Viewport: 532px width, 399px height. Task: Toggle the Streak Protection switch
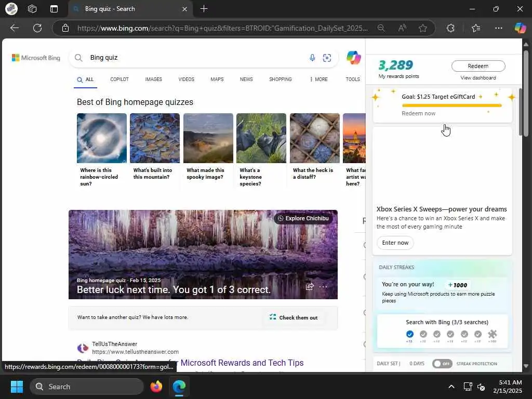click(442, 364)
